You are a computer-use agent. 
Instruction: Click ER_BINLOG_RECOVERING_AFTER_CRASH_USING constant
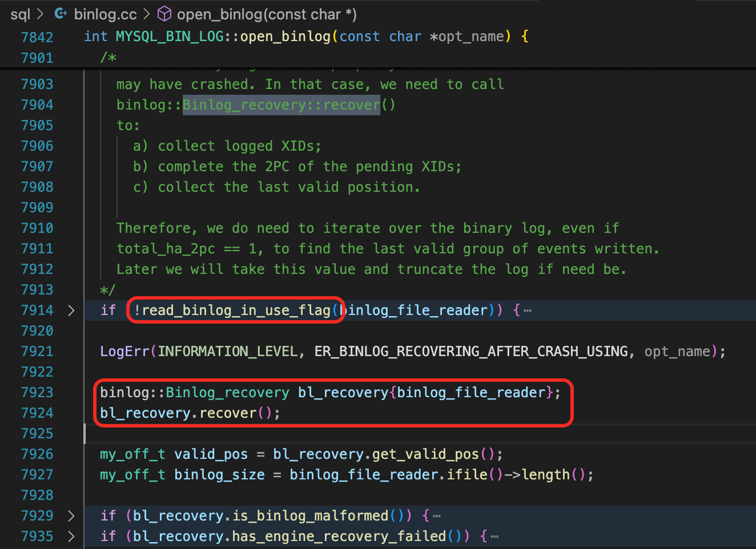click(x=471, y=352)
